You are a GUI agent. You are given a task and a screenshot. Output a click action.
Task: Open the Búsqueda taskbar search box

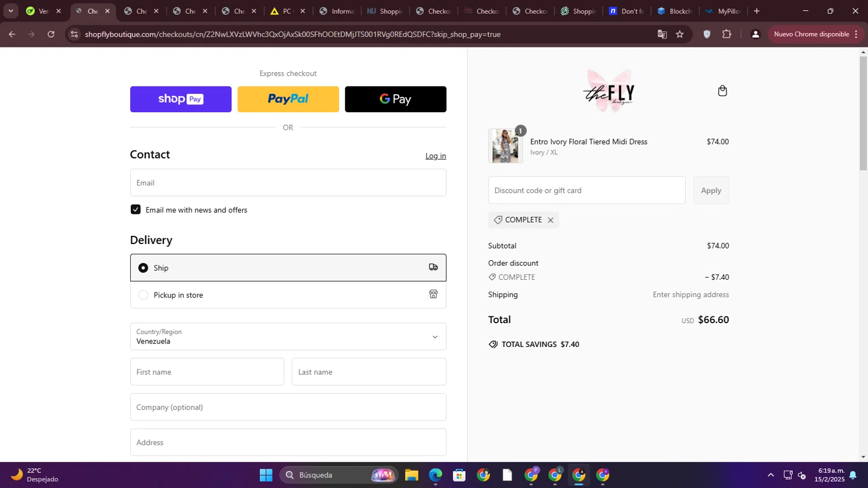[339, 475]
